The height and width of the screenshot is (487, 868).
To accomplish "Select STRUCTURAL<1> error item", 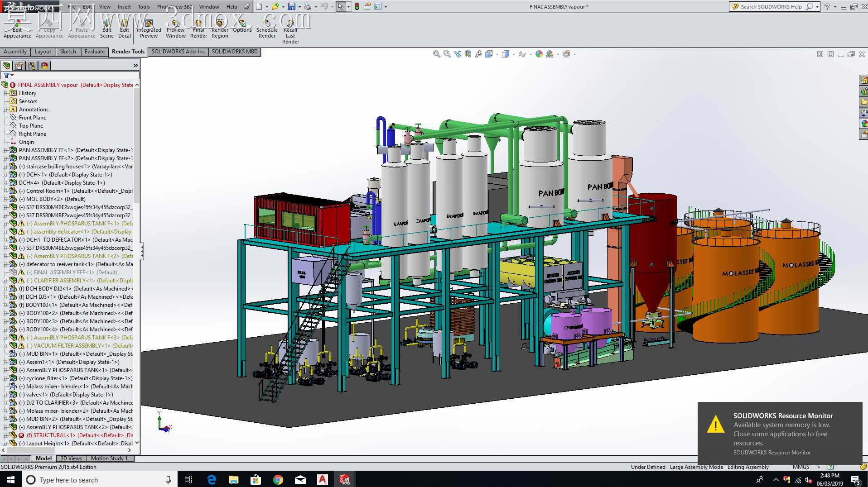I will (x=81, y=435).
